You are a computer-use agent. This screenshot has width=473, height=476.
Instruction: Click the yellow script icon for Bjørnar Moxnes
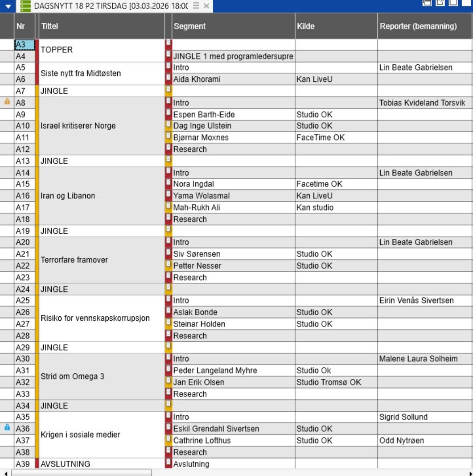168,136
